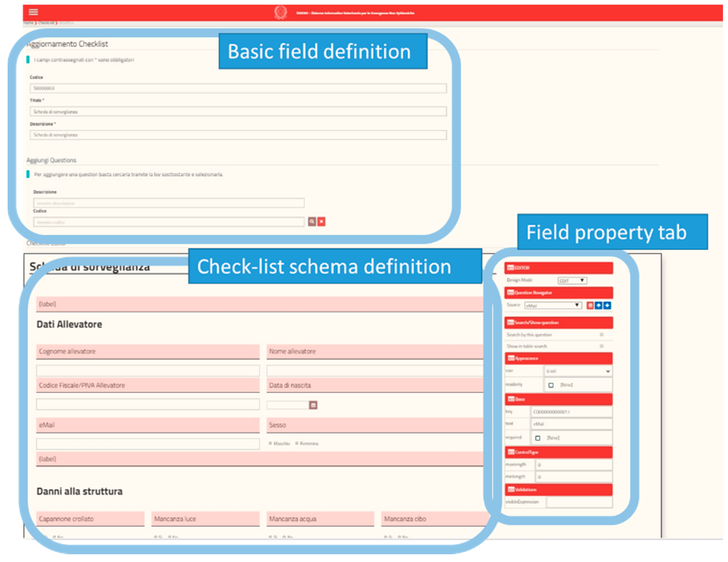Go to Home breadcrumb link
Image resolution: width=728 pixels, height=562 pixels.
tap(28, 23)
